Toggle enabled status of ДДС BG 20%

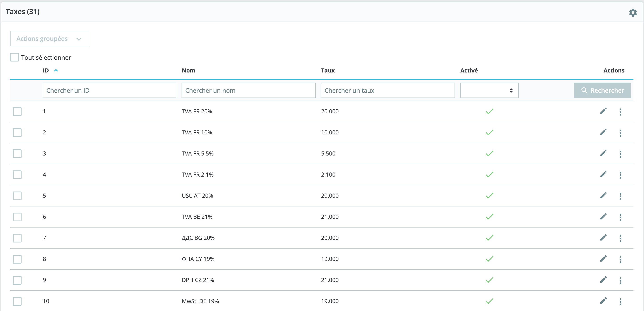tap(489, 238)
